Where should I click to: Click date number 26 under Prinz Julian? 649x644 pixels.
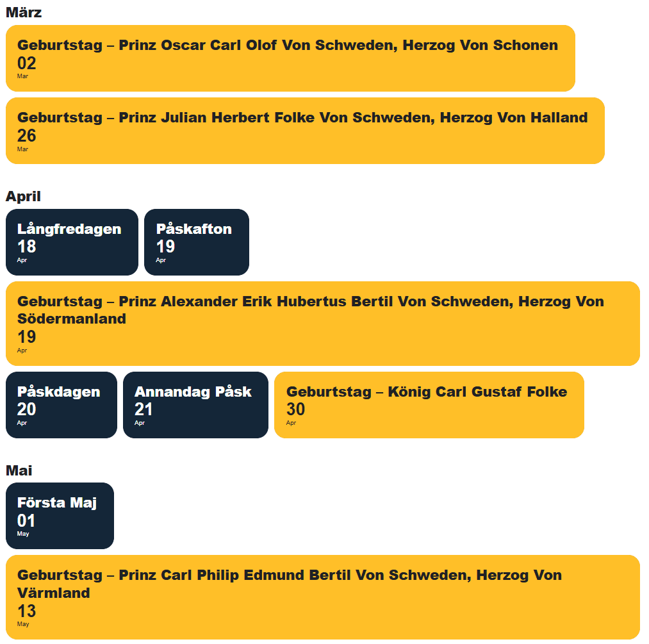click(x=27, y=136)
